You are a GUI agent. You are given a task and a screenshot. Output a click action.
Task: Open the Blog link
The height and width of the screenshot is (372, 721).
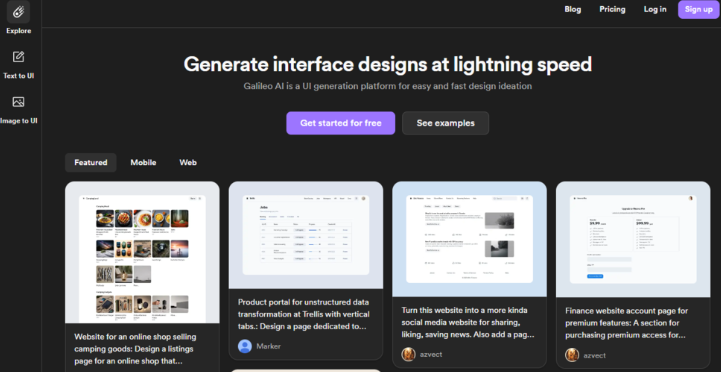coord(572,9)
